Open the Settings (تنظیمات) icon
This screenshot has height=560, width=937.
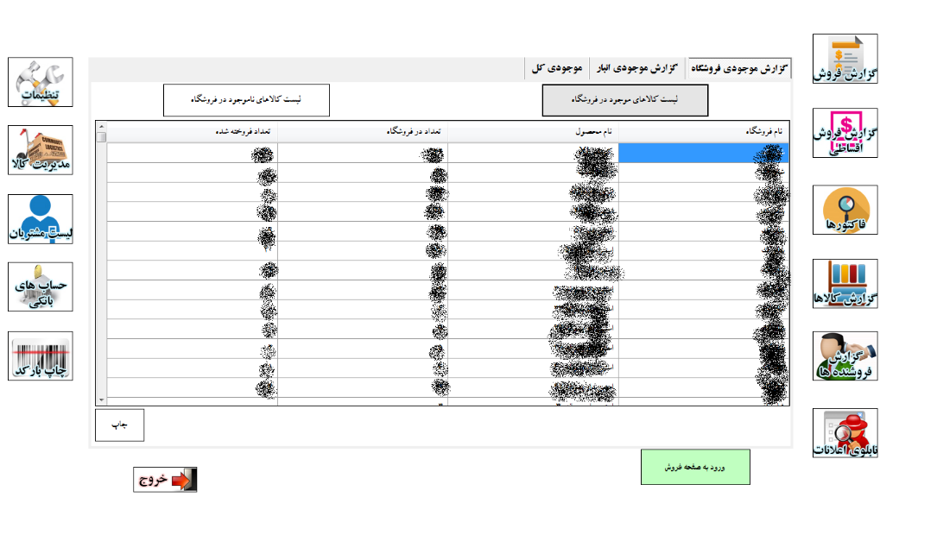tap(41, 82)
